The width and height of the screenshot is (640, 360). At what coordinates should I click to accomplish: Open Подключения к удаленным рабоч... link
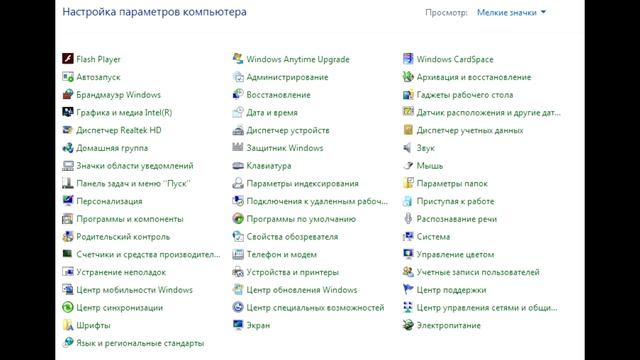(317, 201)
